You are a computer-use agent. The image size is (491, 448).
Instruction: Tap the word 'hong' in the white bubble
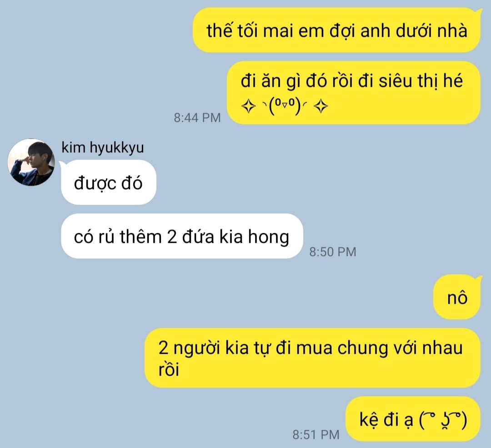tap(269, 237)
